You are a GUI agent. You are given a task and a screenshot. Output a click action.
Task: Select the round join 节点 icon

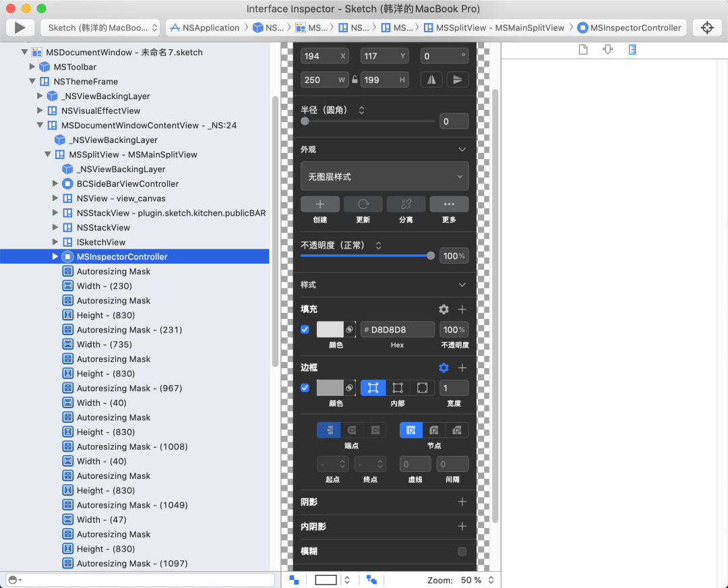click(434, 431)
